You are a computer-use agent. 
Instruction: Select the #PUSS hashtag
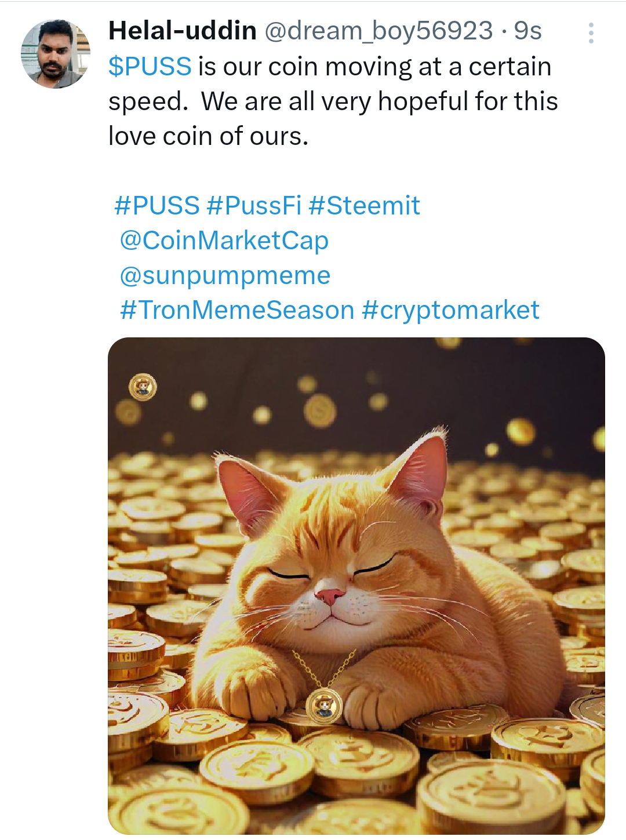(x=156, y=206)
